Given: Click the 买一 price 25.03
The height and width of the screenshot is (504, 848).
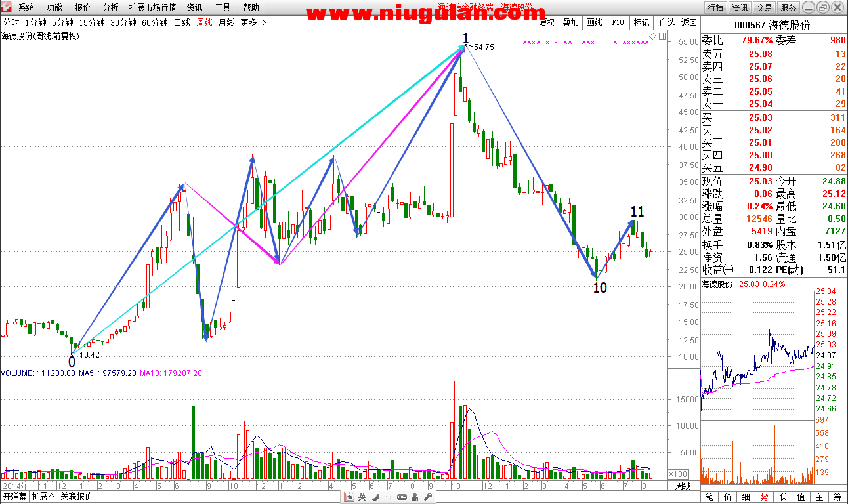Looking at the screenshot, I should (760, 117).
